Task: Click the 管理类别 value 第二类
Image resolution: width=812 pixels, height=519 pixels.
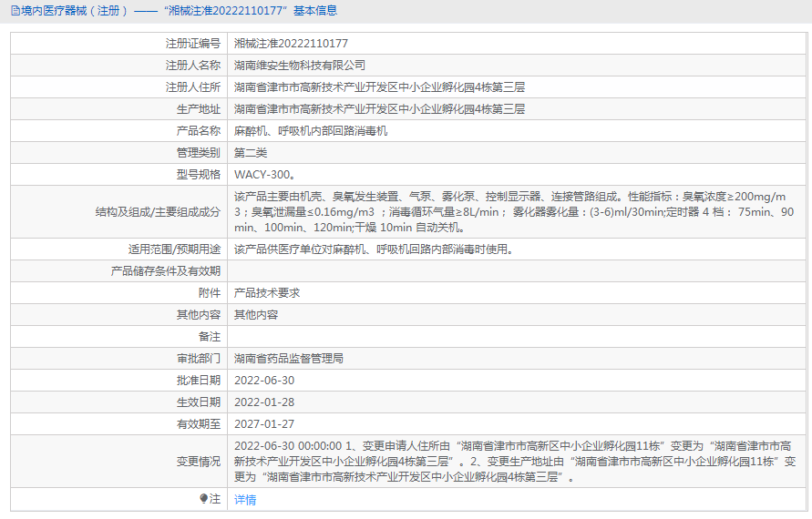Action: click(251, 153)
